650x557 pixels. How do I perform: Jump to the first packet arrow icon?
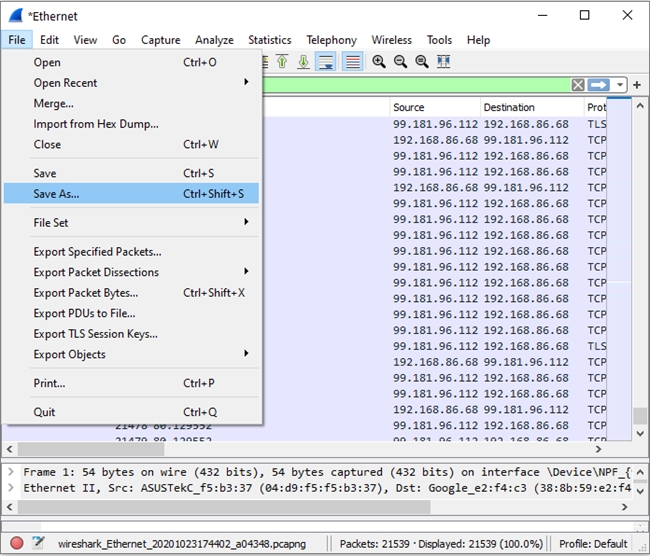[282, 62]
